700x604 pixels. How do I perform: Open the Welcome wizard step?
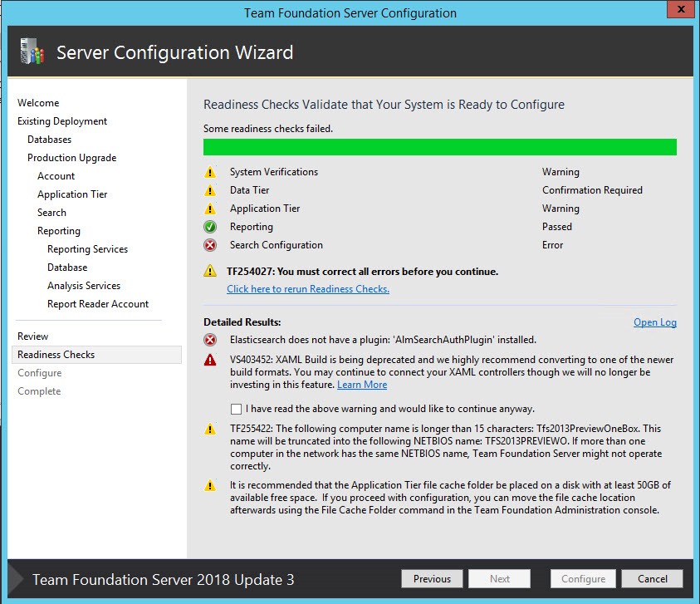pos(38,103)
